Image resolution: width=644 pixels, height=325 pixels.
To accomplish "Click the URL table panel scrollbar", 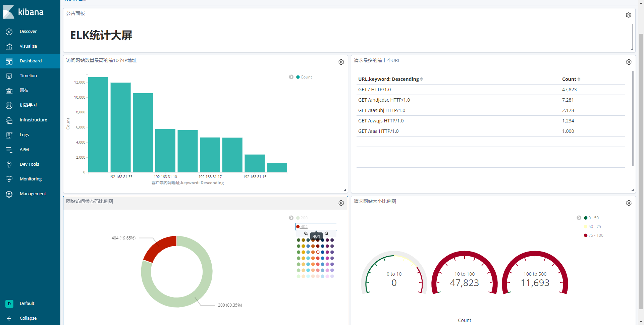I will coord(633,118).
